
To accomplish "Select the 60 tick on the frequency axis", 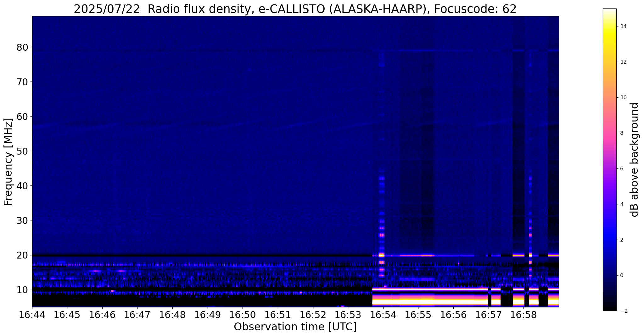I will tap(22, 117).
